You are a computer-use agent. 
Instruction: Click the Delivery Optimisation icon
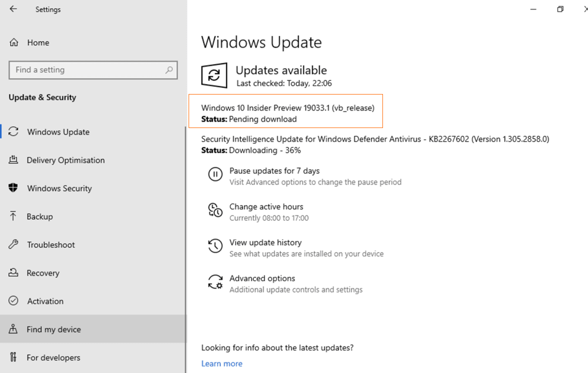(x=14, y=160)
